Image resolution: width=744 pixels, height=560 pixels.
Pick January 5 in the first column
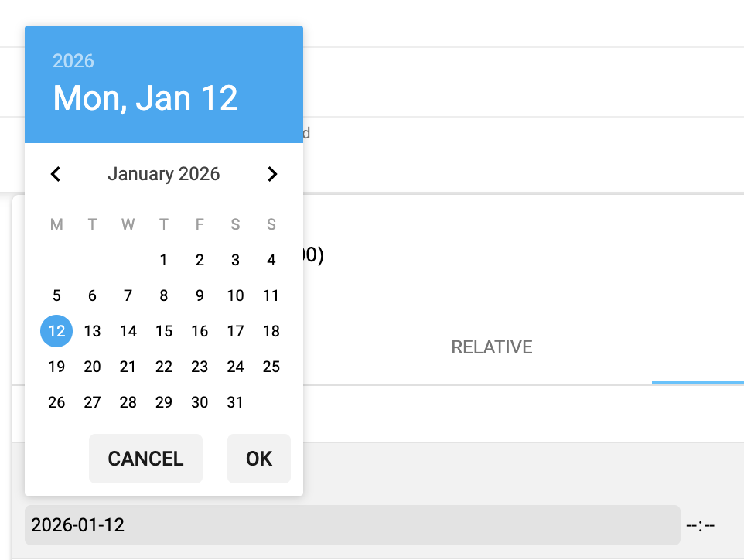[x=56, y=295]
